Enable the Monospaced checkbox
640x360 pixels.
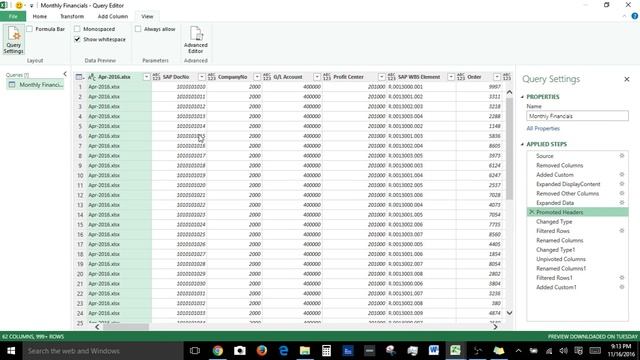(77, 29)
